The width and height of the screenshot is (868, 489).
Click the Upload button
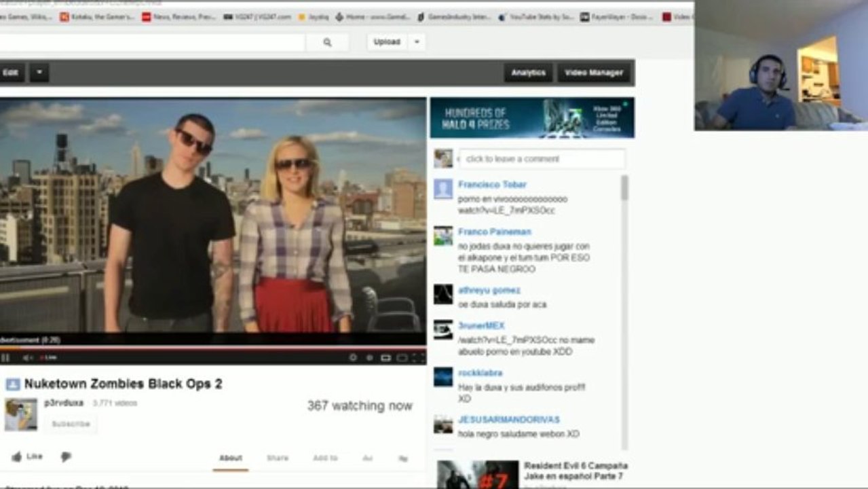click(387, 42)
